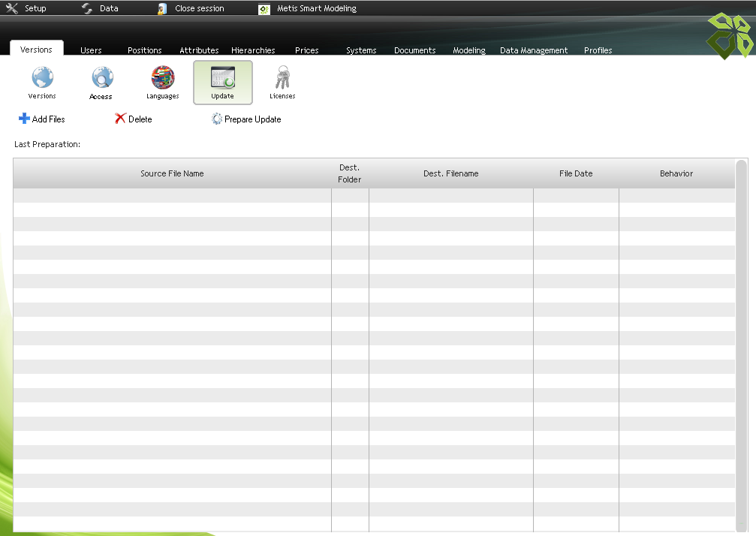Switch to the Users tab
The image size is (756, 536).
click(x=91, y=50)
